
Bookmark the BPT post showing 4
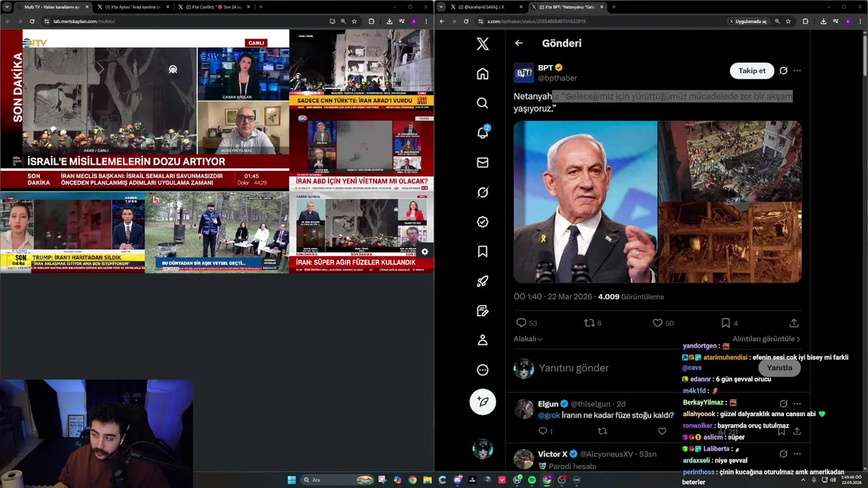(730, 323)
